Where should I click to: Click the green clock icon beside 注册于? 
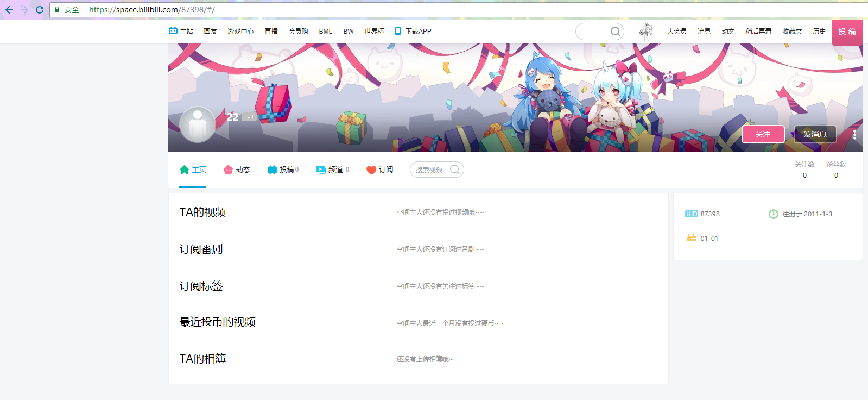[774, 214]
